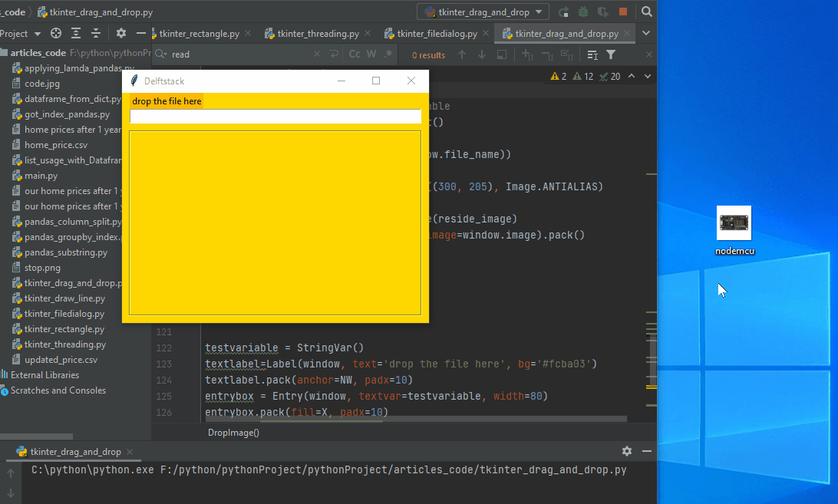The height and width of the screenshot is (504, 838).
Task: Click the filter search results icon
Action: (x=611, y=54)
